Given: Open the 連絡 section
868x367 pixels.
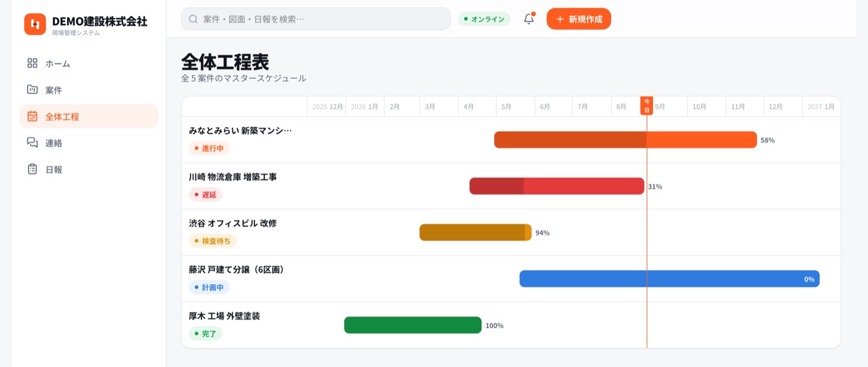Looking at the screenshot, I should (89, 143).
